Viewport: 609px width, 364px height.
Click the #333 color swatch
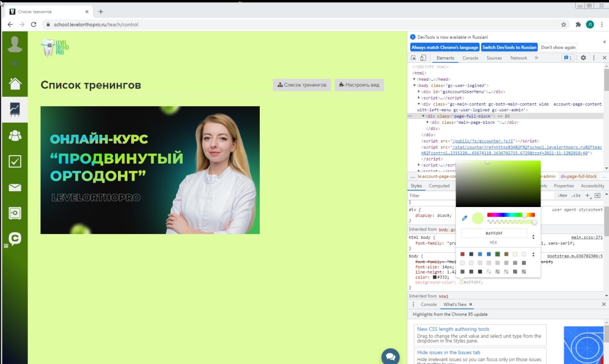(x=434, y=277)
